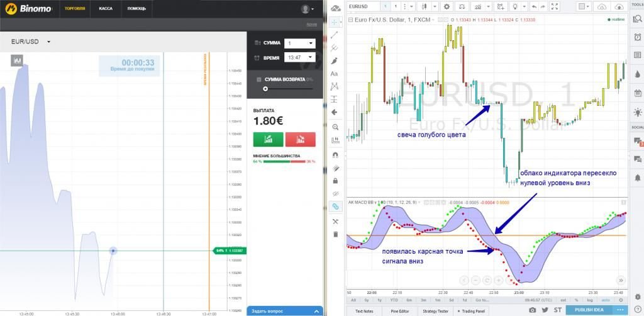The width and height of the screenshot is (644, 316).
Task: Click the undo arrow
Action: pos(533,6)
